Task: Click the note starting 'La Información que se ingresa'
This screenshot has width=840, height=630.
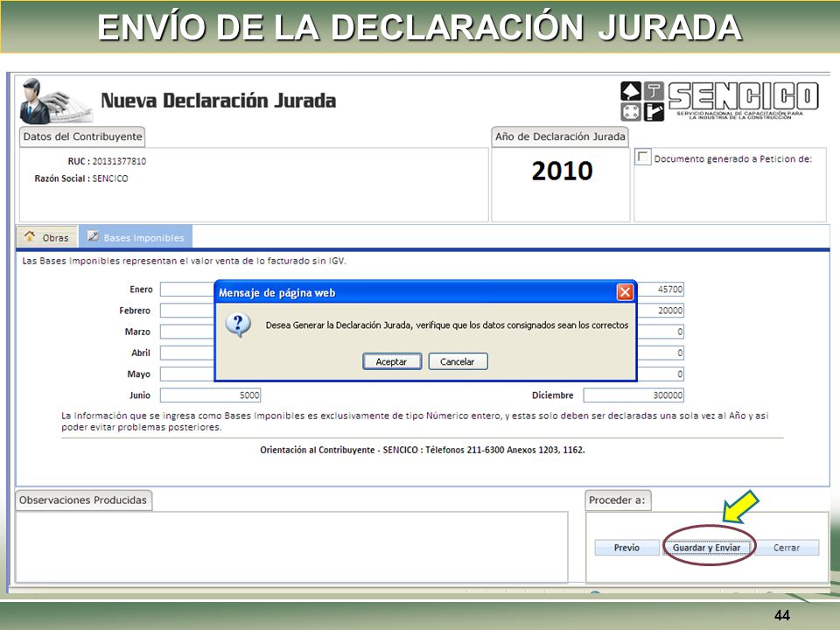Action: pyautogui.click(x=415, y=421)
